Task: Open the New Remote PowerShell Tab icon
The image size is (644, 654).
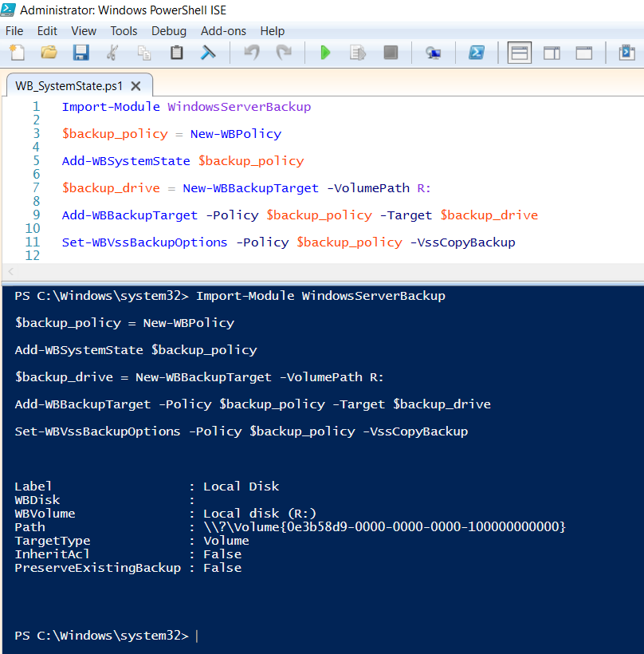Action: coord(433,53)
